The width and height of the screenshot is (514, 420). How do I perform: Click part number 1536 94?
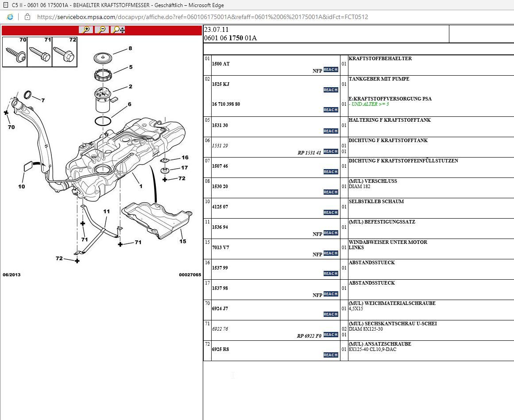point(220,227)
